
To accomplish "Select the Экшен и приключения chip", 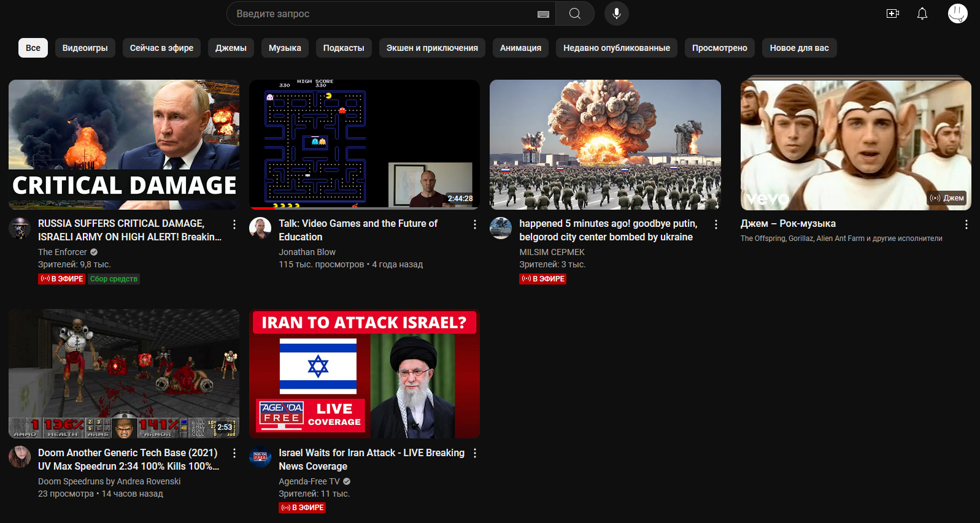I will [x=432, y=48].
